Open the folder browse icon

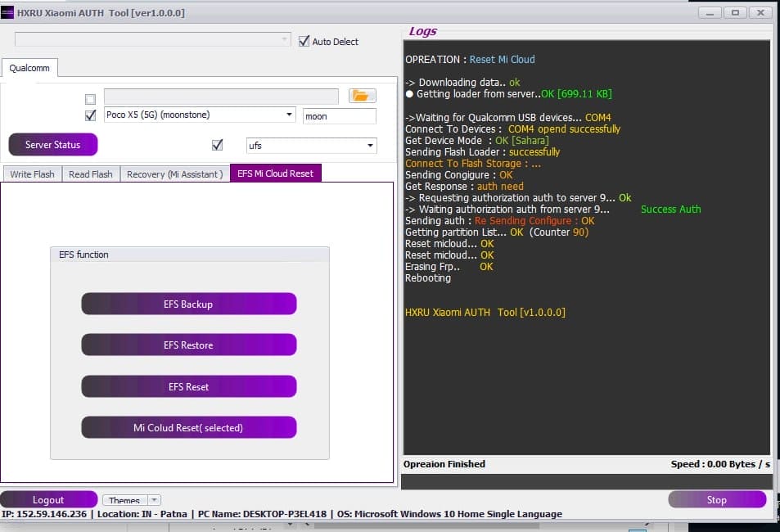tap(361, 95)
